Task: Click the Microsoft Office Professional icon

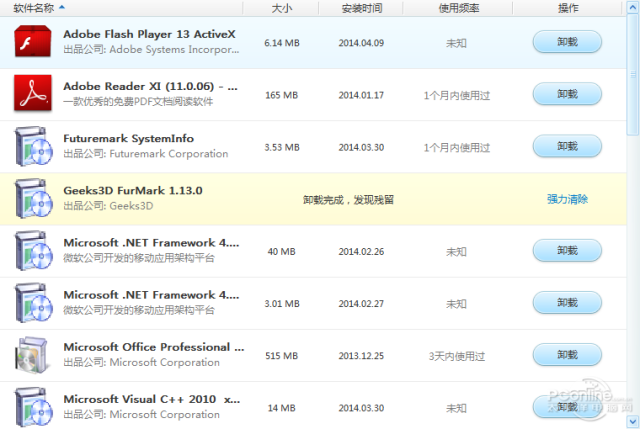Action: (x=32, y=355)
